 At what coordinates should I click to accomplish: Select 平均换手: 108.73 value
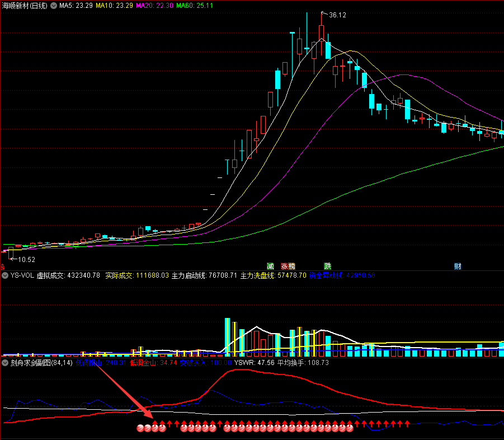click(303, 363)
